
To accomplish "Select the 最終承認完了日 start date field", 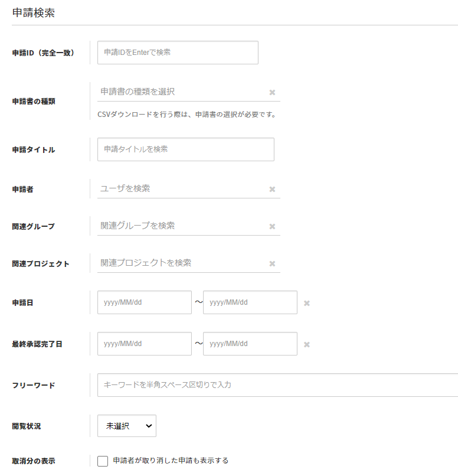I will point(145,344).
